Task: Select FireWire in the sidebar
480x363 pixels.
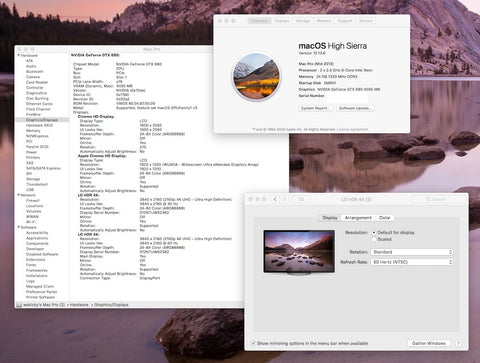Action: [33, 114]
